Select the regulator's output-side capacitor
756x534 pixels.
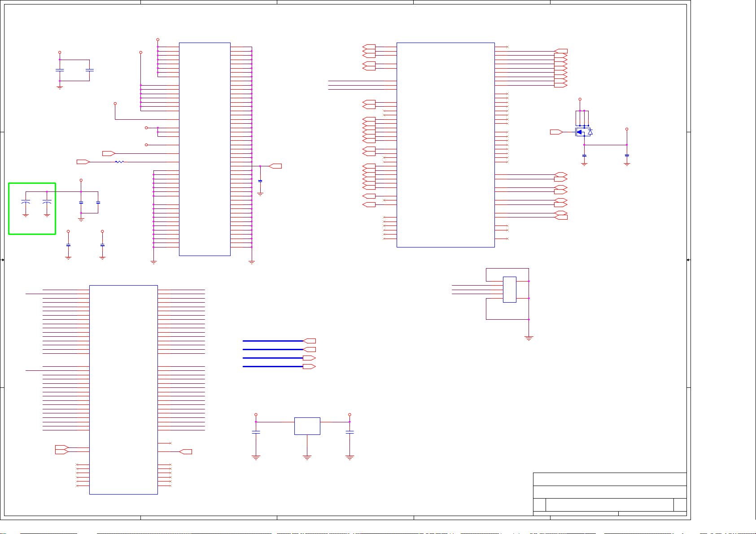click(350, 432)
